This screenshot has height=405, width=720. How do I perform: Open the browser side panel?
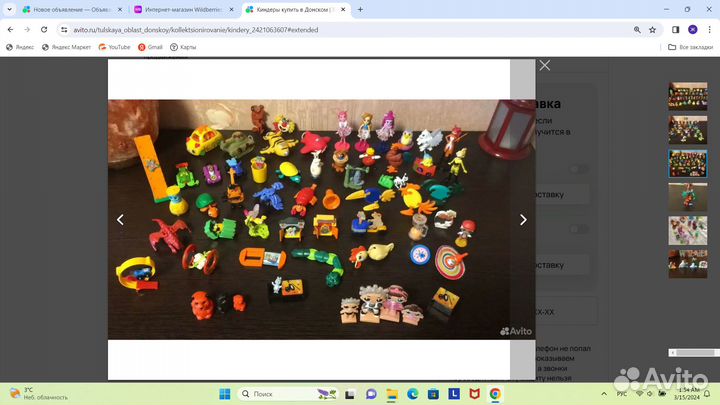pos(675,29)
